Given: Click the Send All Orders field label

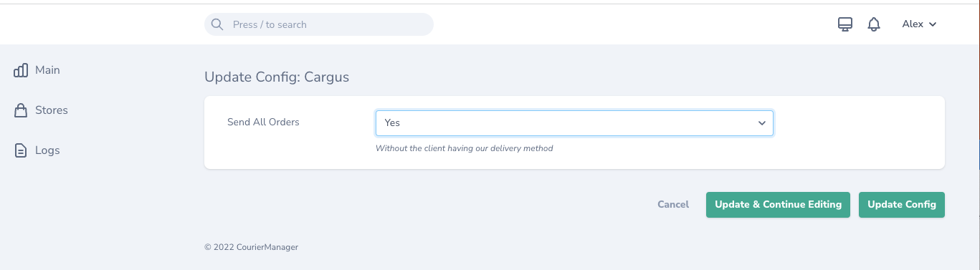Looking at the screenshot, I should (x=263, y=122).
